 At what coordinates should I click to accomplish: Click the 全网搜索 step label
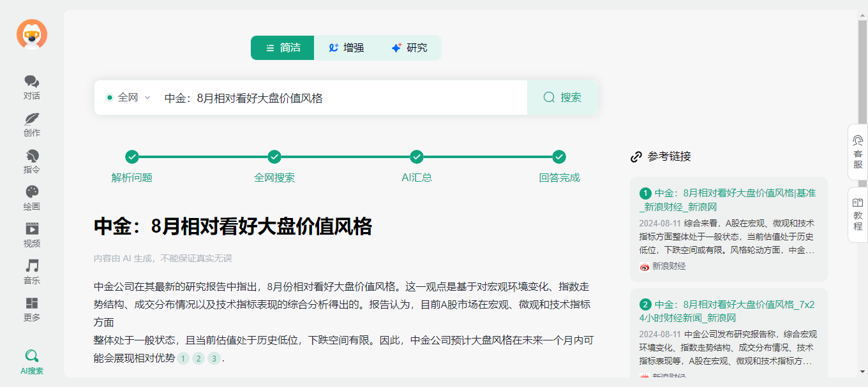click(274, 178)
